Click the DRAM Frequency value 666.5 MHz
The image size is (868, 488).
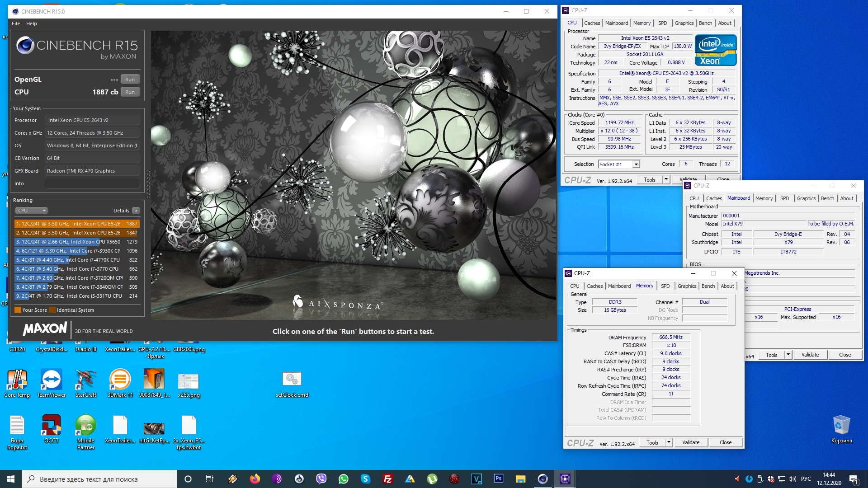671,337
